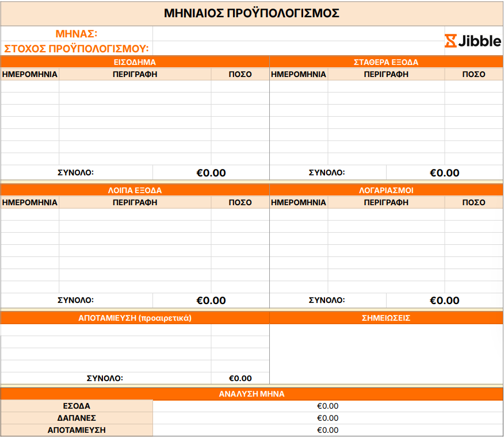
Task: Select the ΜΗΝΙΑΙΟΣ ΠΡΟΫΠΟΛΟΓΙΣΜΟΣ title cell
Action: (x=251, y=13)
